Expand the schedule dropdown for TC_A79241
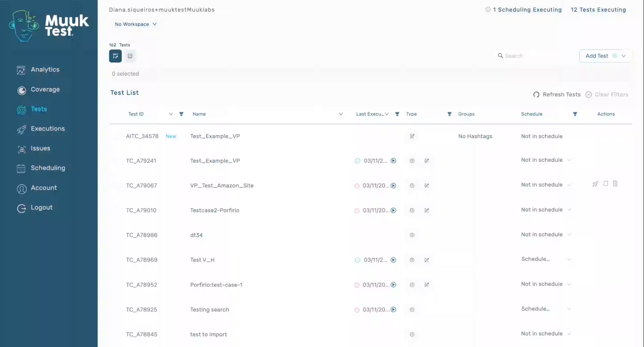This screenshot has height=347, width=644. pos(569,160)
